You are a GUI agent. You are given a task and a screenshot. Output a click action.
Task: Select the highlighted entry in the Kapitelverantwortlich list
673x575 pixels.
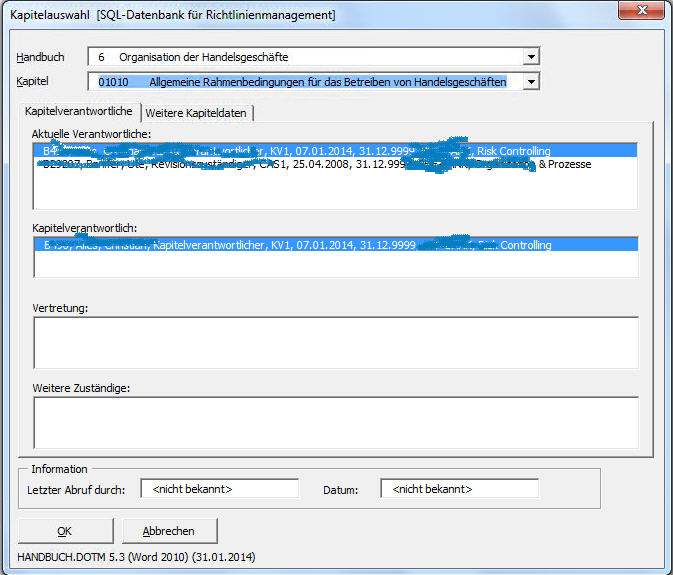point(335,245)
